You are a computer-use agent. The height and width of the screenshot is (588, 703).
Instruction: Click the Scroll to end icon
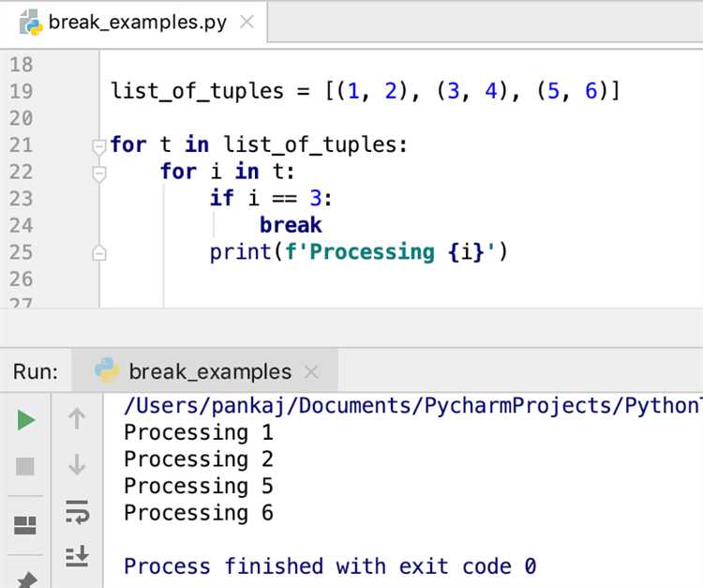point(77,556)
